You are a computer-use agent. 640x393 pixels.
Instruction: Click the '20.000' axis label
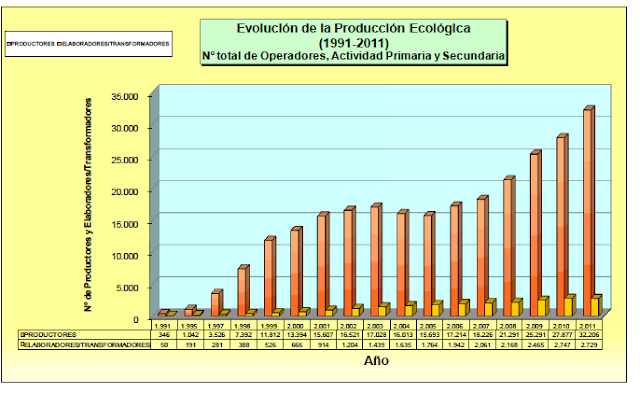125,192
